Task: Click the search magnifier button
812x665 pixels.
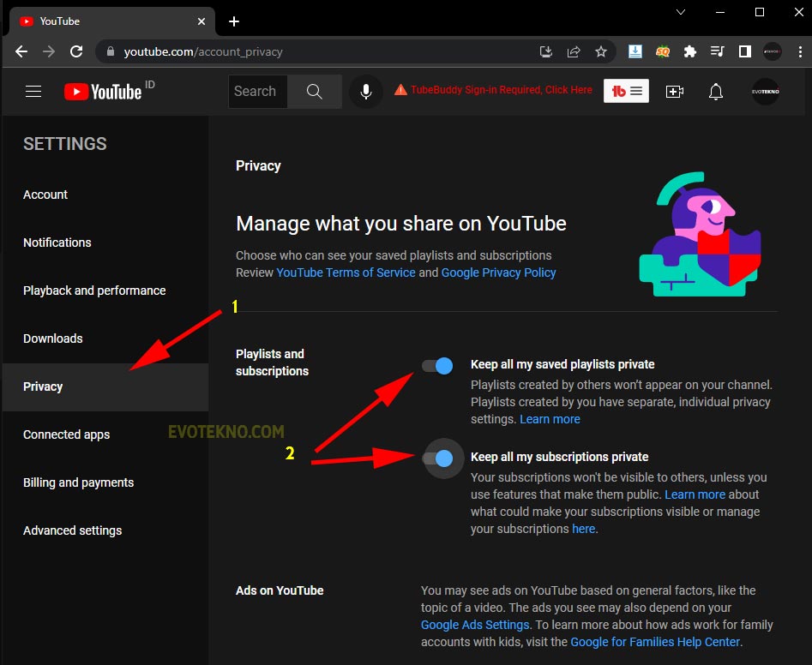Action: [314, 92]
